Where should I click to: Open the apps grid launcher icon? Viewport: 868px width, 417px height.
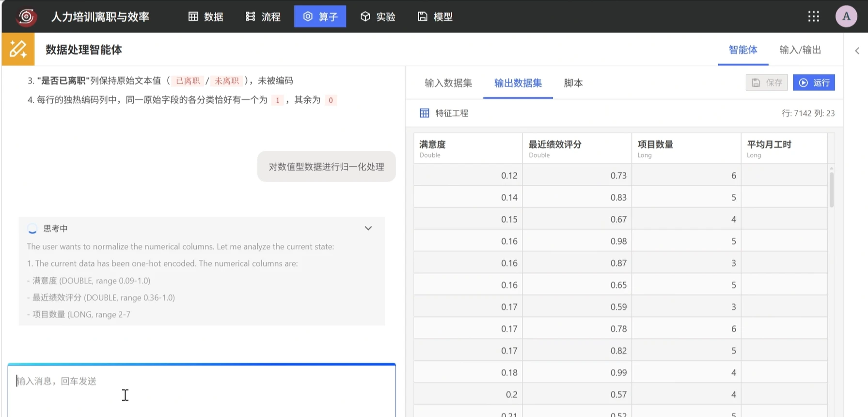pos(813,16)
